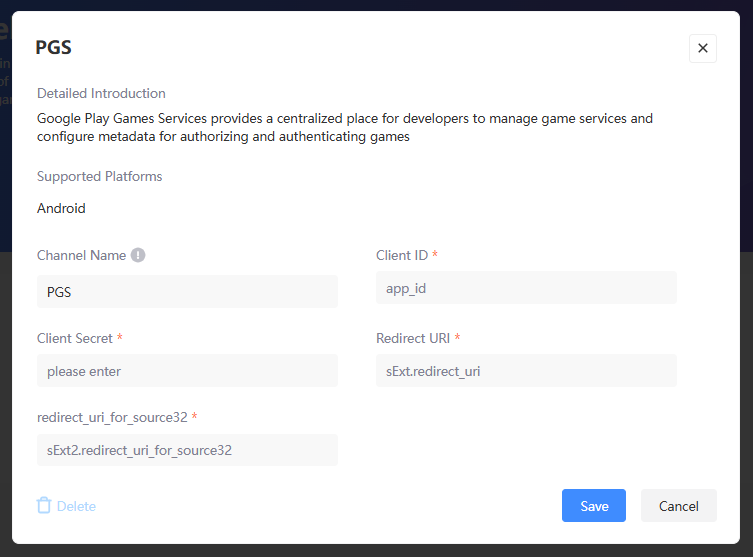Select the Client Secret input field
Screen dimensions: 753x557
[187, 371]
